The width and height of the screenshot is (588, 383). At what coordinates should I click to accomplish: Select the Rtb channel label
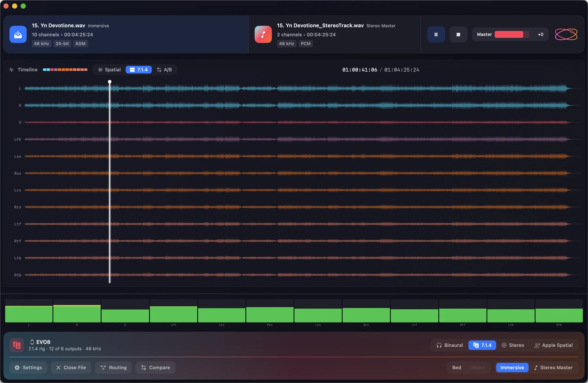18,275
